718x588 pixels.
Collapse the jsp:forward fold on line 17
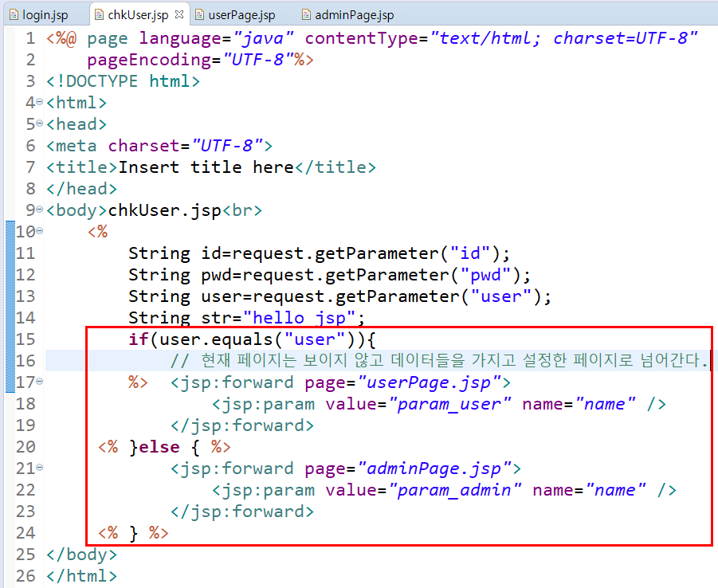point(39,381)
